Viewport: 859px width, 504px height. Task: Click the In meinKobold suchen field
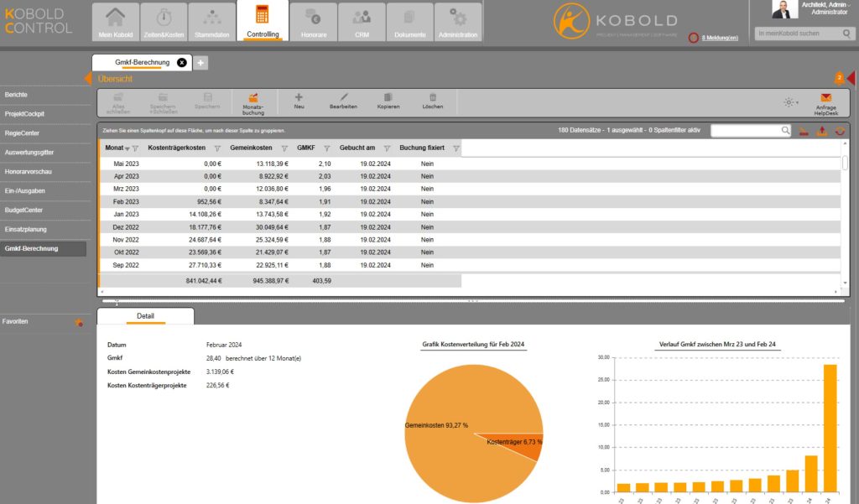(799, 34)
